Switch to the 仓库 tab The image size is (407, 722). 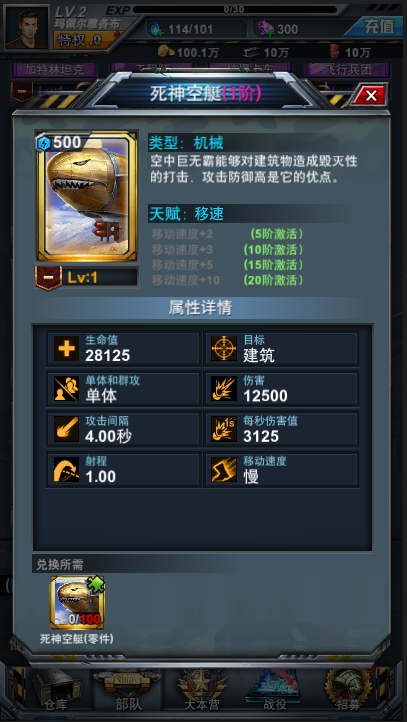click(x=56, y=691)
